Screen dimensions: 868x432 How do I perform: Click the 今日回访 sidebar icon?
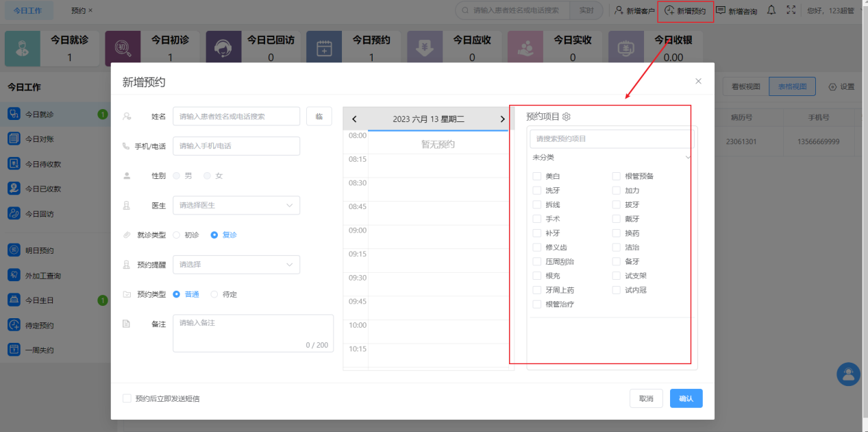[14, 213]
